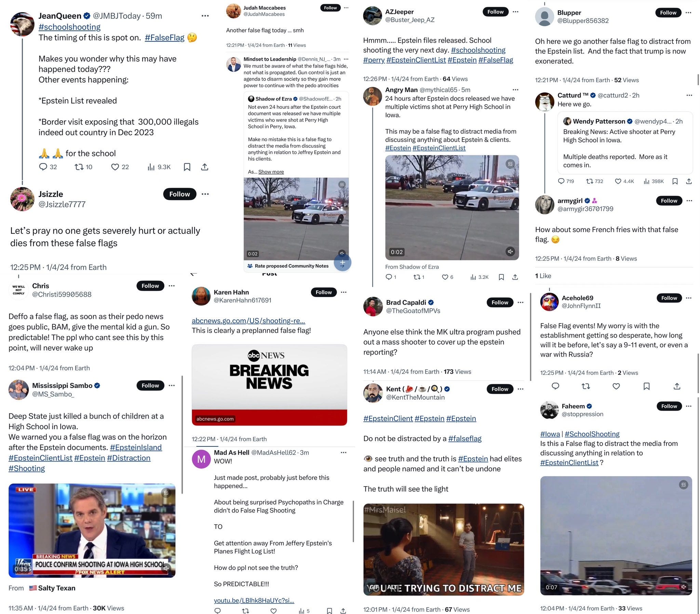Screen dimensions: 700x614
Task: Like JeanQueen's post with 22 likes
Action: point(115,167)
